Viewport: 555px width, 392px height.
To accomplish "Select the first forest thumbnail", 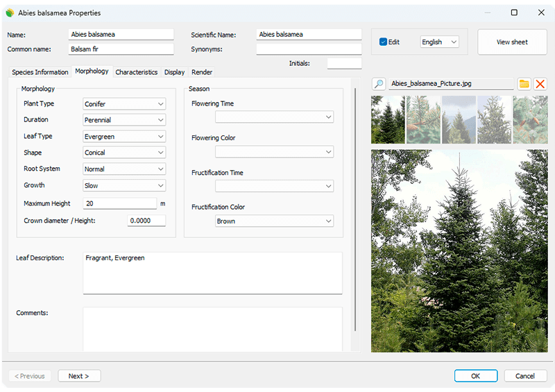I will click(x=388, y=120).
